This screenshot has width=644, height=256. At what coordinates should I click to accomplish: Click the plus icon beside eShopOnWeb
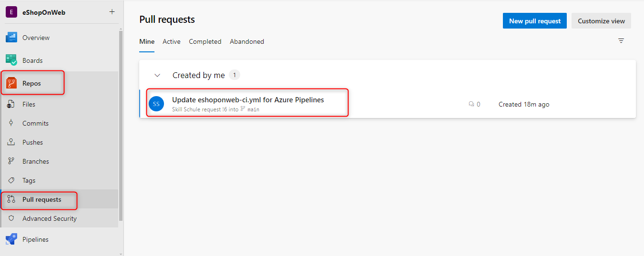tap(112, 12)
